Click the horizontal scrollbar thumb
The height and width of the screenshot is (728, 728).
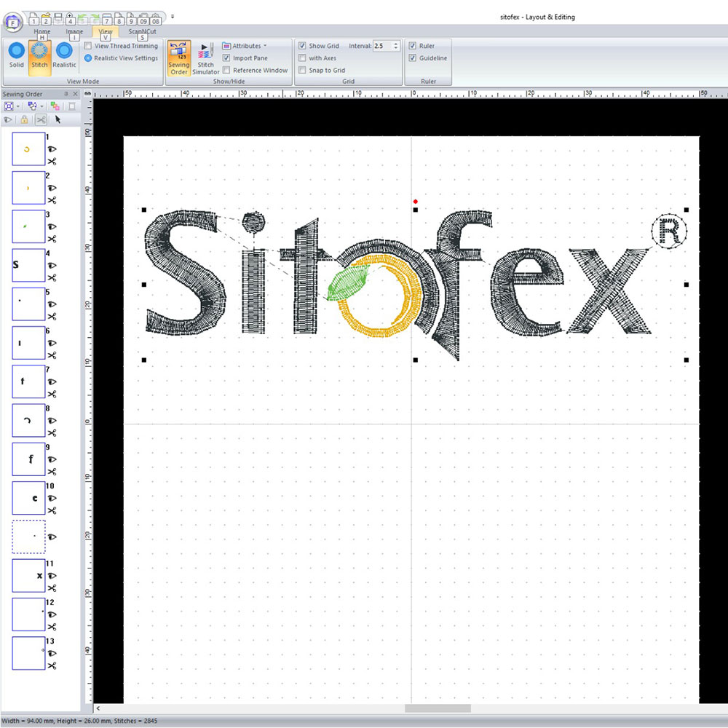438,708
